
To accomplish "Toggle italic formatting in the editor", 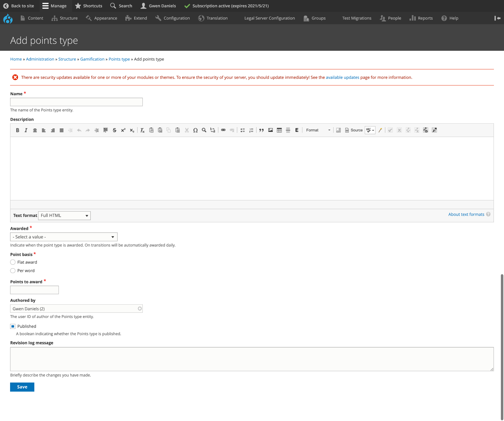I will (26, 130).
